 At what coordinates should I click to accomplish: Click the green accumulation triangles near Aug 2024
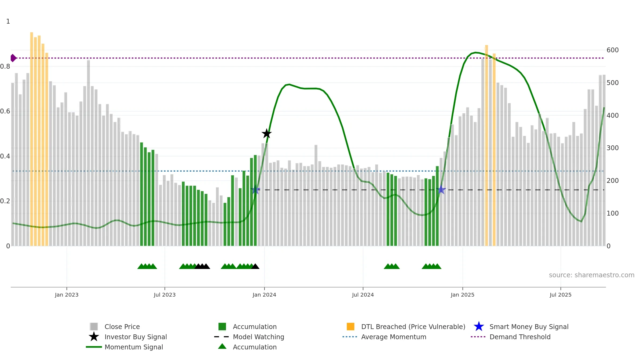[391, 266]
